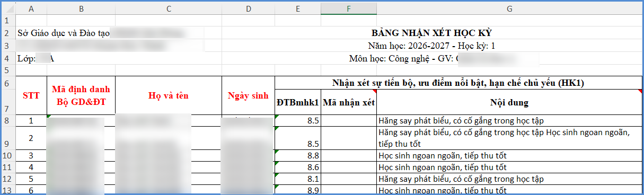This screenshot has width=644, height=195.
Task: Click the 'Ngày sinh' header cell
Action: [248, 95]
